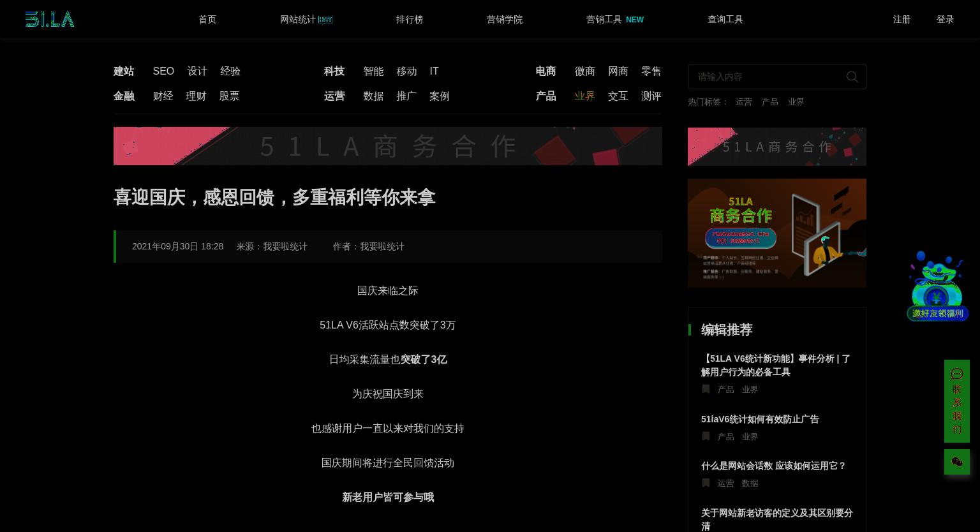Open 网站统计 menu item
This screenshot has height=532, width=980.
(x=306, y=19)
